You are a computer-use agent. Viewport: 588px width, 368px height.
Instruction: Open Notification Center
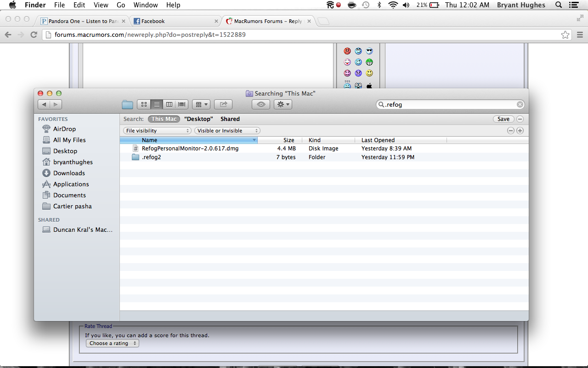click(x=573, y=5)
